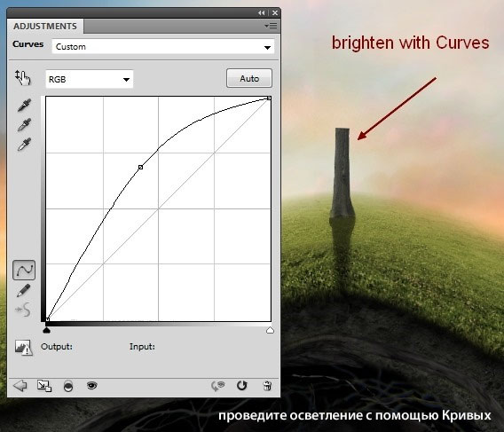Select the white point input slider
The width and height of the screenshot is (504, 432).
pyautogui.click(x=270, y=330)
